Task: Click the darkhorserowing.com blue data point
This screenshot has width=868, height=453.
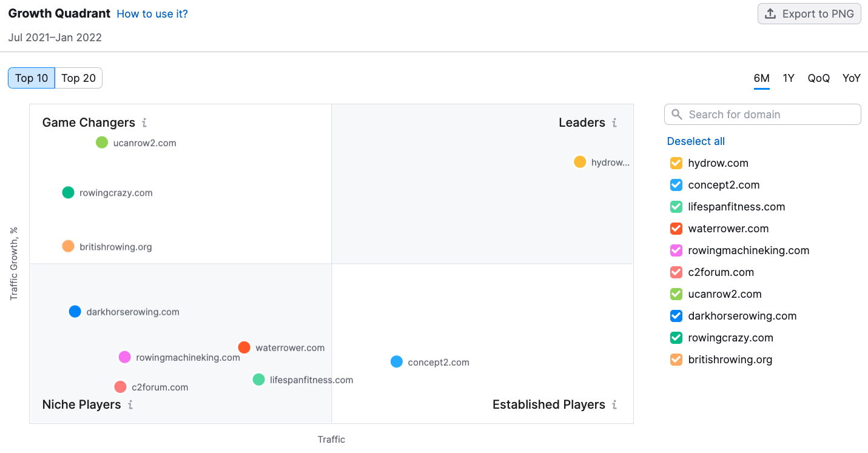Action: [x=75, y=312]
